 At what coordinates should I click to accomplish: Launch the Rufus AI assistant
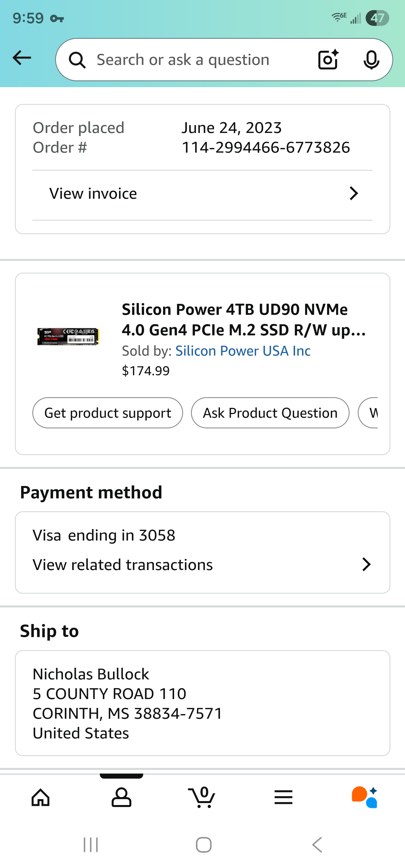click(x=364, y=797)
